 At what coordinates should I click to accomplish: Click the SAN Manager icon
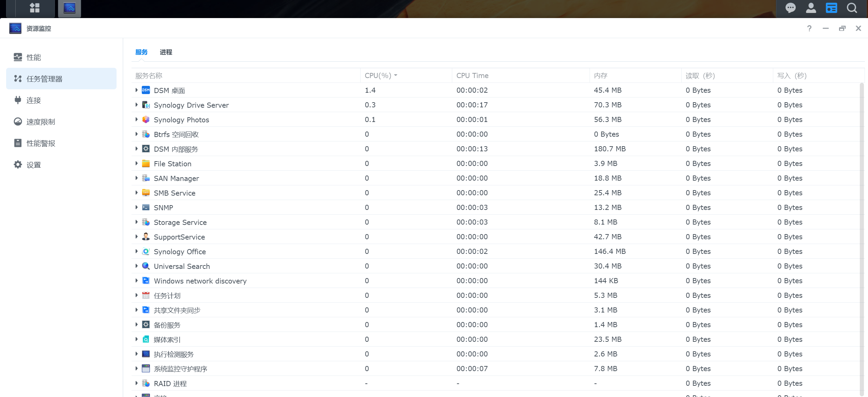146,178
